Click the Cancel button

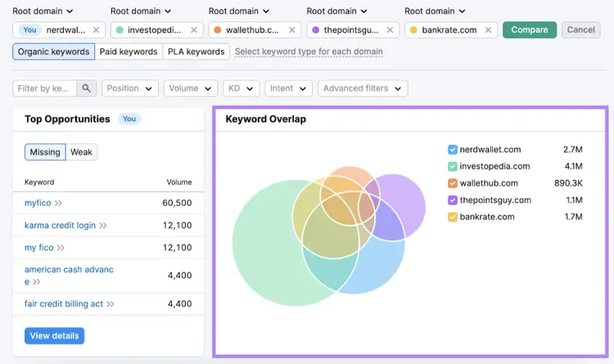click(581, 29)
